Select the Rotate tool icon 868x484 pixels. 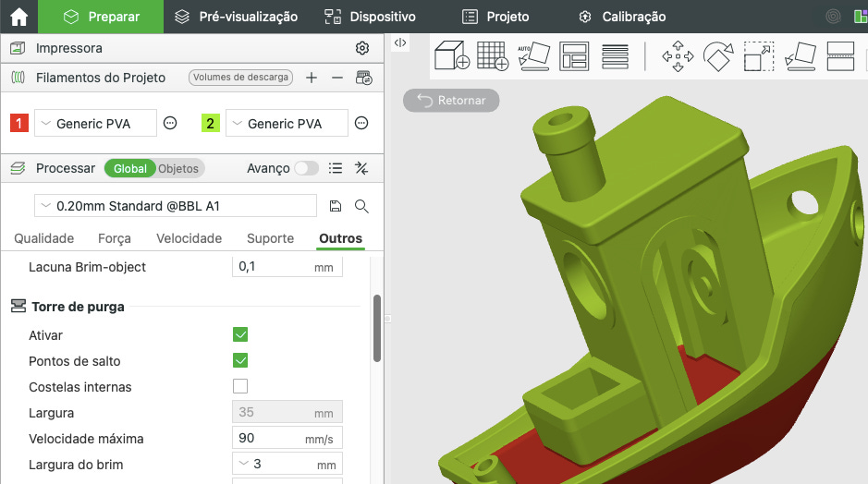pyautogui.click(x=718, y=55)
